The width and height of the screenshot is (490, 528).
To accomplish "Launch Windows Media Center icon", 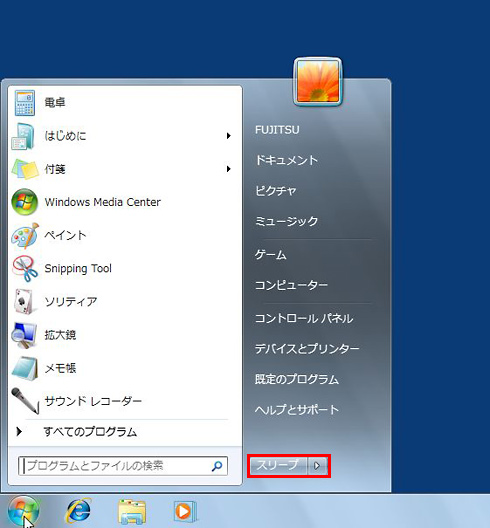I will click(x=24, y=202).
